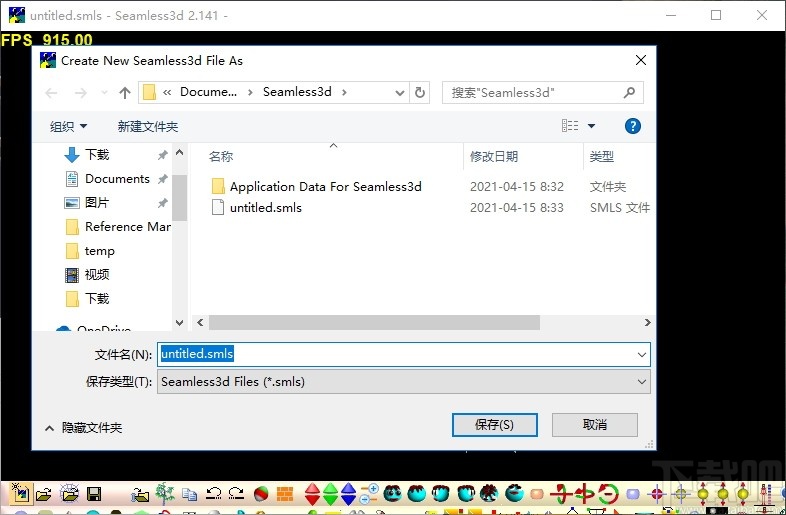Viewport: 786px width, 515px height.
Task: Click the file name input field
Action: (x=396, y=355)
